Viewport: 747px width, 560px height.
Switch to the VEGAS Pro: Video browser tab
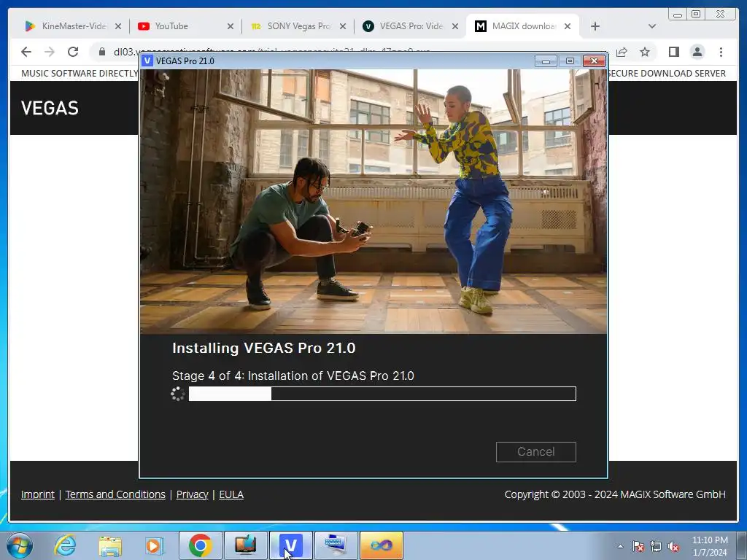pos(411,26)
